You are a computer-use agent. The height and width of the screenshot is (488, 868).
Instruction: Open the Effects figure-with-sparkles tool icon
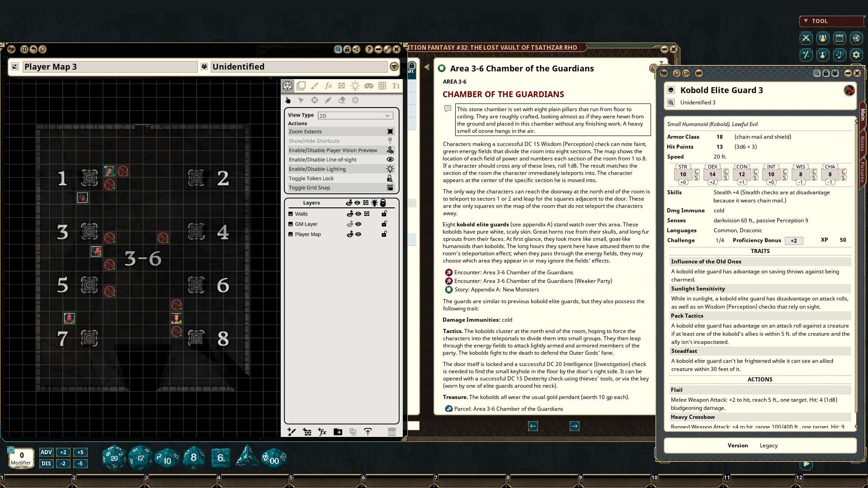point(823,55)
